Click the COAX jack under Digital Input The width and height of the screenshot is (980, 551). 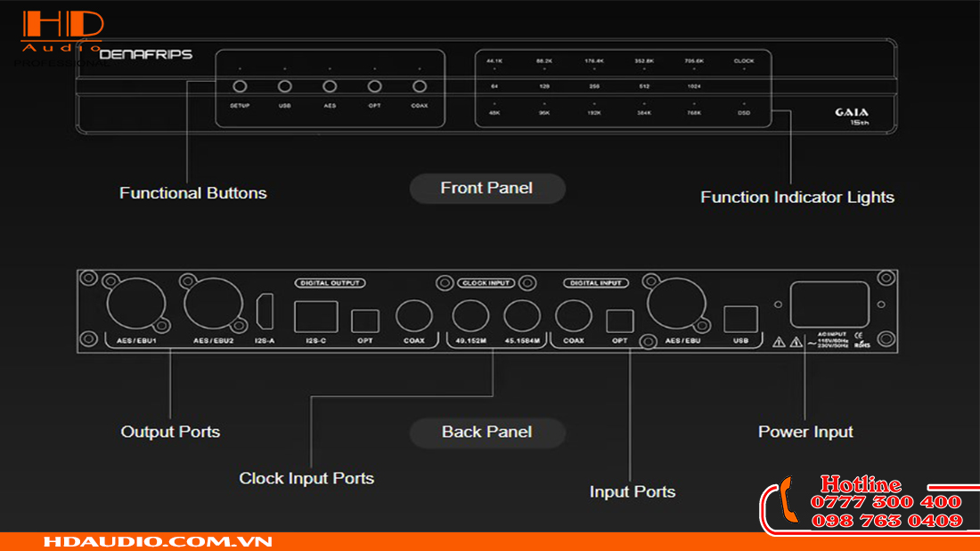click(x=573, y=316)
